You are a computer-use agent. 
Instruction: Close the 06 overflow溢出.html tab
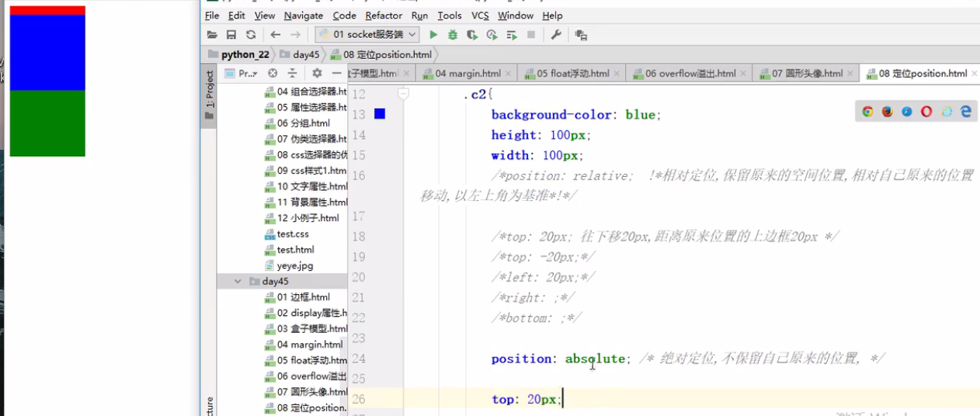744,74
